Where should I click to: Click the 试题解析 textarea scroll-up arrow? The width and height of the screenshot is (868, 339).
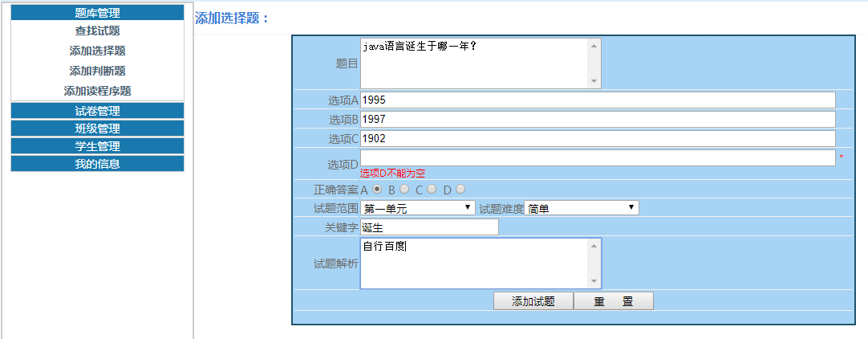tap(594, 246)
